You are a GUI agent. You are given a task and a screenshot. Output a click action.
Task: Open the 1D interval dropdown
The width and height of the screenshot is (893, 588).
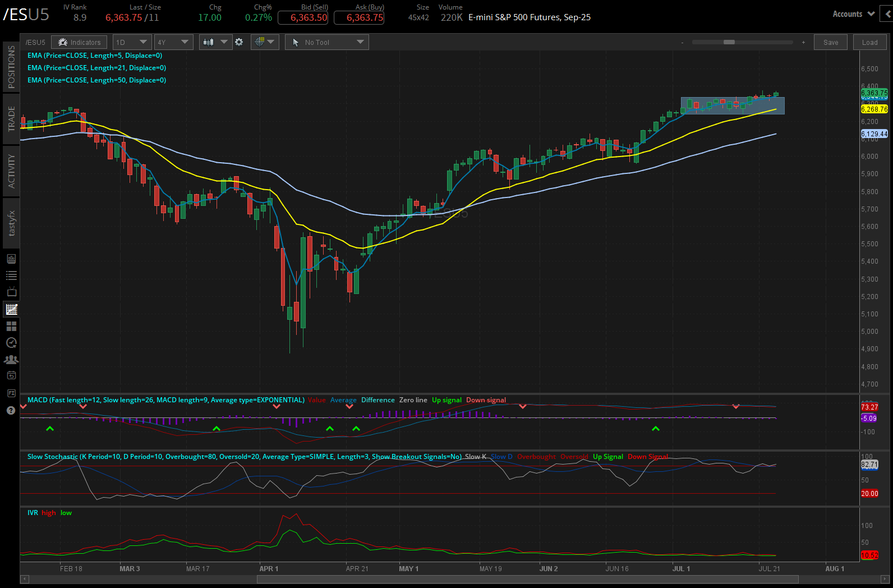point(132,42)
